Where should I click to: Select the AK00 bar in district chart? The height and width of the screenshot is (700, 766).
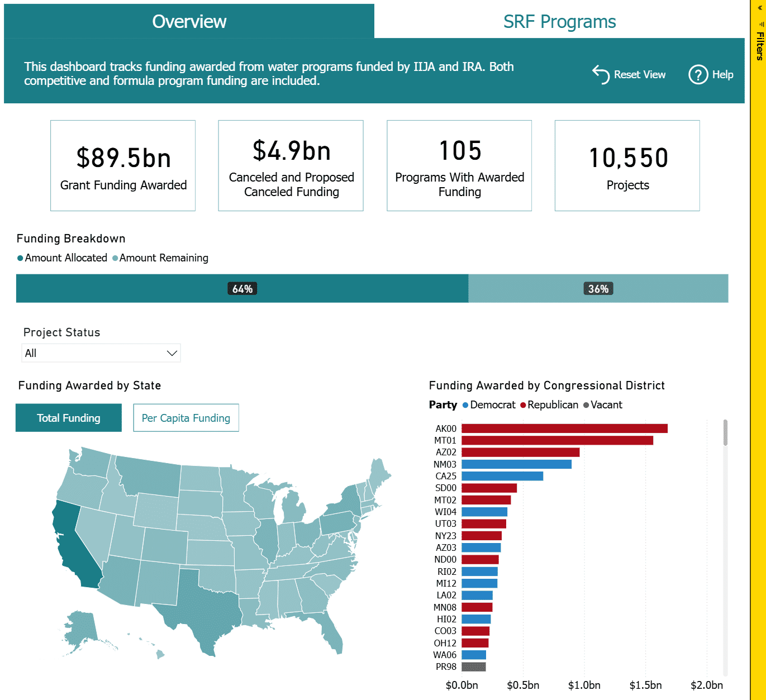pyautogui.click(x=564, y=428)
